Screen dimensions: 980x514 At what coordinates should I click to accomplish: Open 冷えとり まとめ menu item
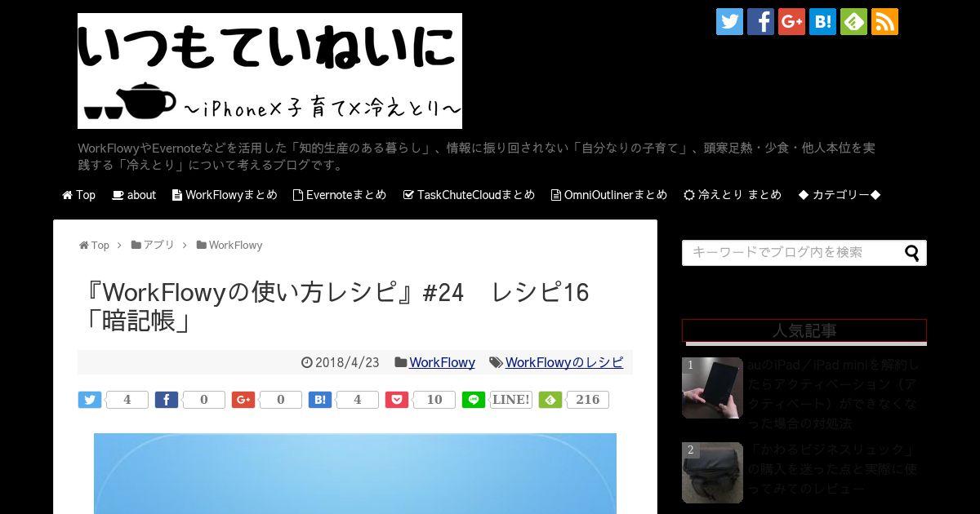coord(733,195)
